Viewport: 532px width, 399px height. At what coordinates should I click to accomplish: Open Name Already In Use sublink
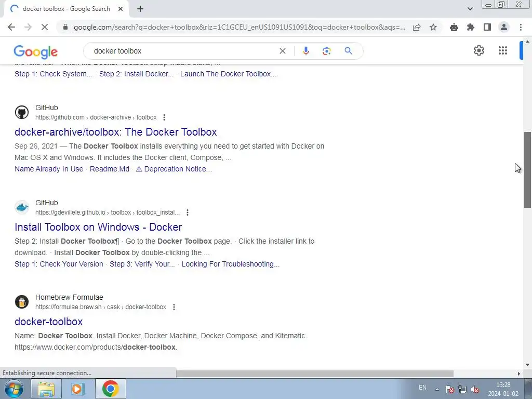(x=49, y=169)
